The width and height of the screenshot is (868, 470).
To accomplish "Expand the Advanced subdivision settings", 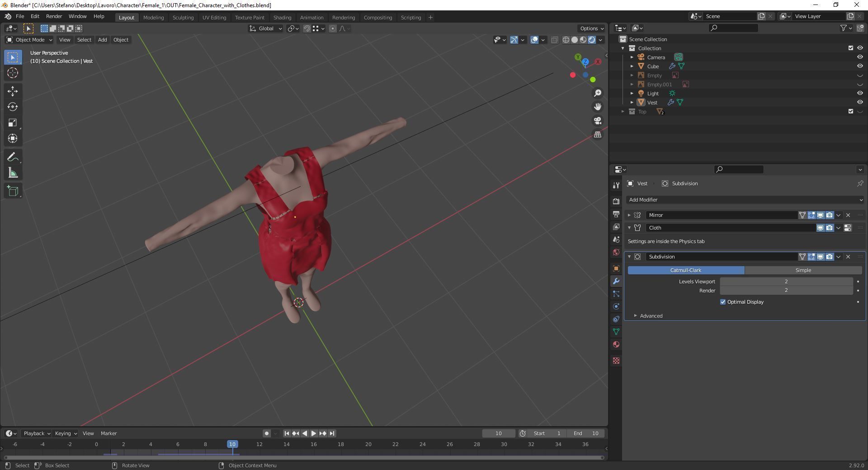I will click(651, 316).
